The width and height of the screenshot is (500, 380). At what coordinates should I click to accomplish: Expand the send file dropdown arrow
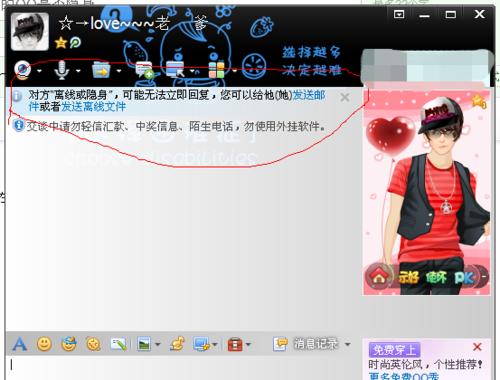[119, 71]
